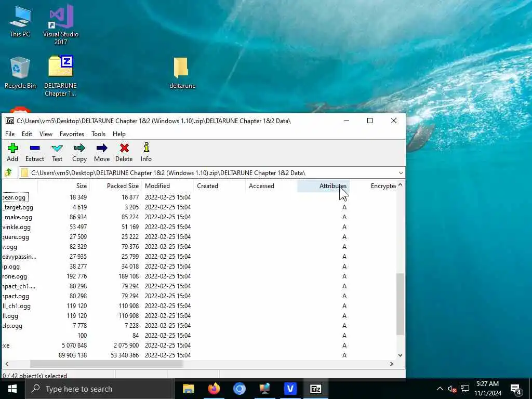This screenshot has height=399, width=532.
Task: Click the scroll down arrow
Action: pos(401,355)
